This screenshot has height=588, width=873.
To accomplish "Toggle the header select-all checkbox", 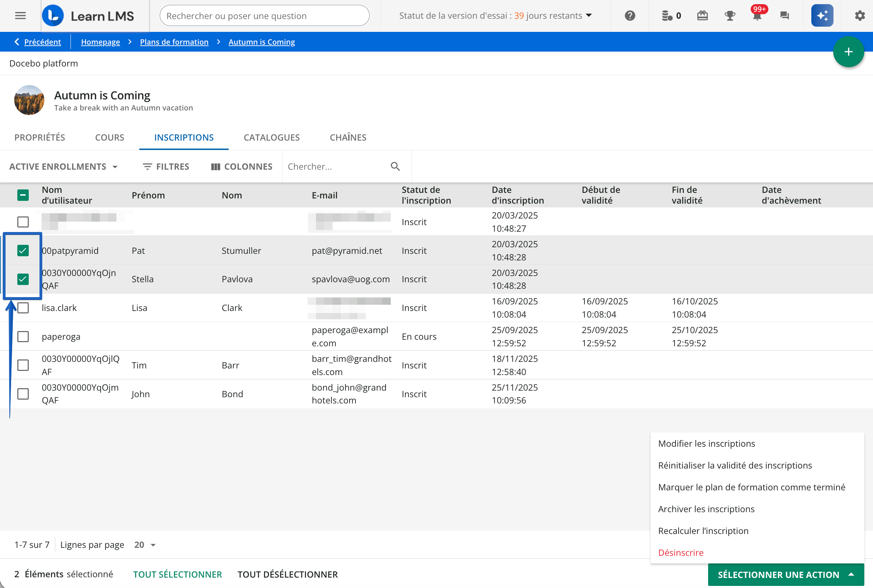I will pos(23,195).
